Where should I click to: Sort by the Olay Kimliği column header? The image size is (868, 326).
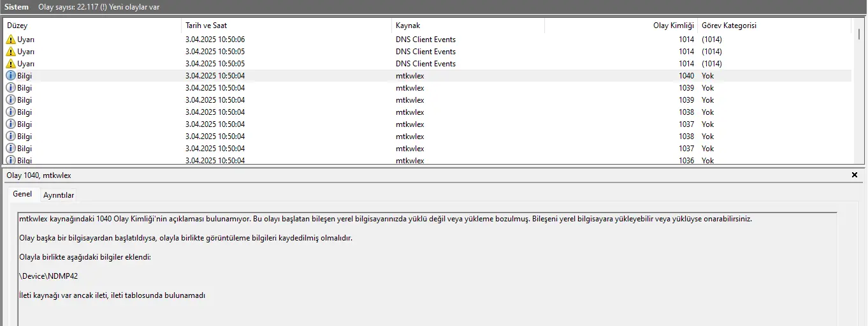click(621, 26)
